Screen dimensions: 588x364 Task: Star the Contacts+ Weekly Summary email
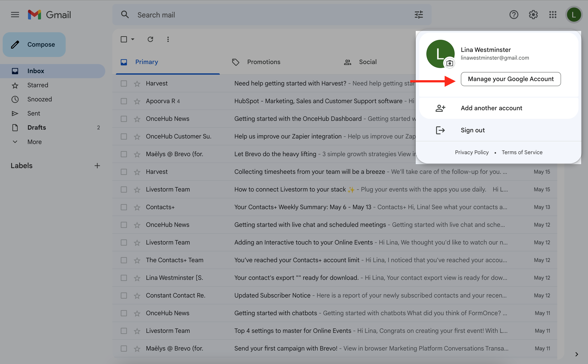pyautogui.click(x=137, y=207)
